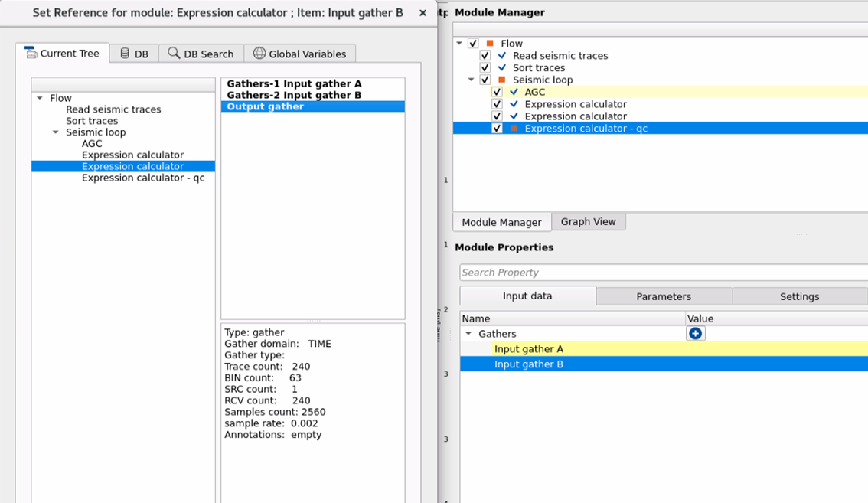Click the orange status icon of Expression calculator - qc
This screenshot has width=868, height=503.
(514, 129)
